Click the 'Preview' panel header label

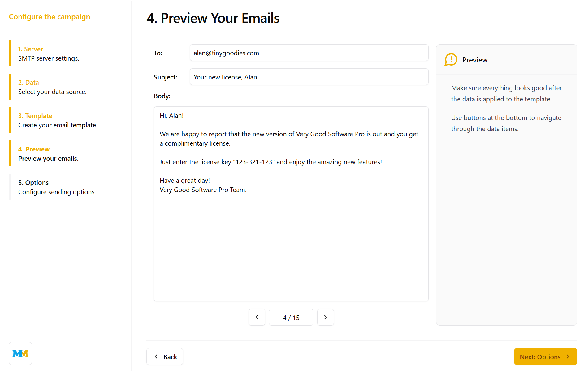pos(475,60)
